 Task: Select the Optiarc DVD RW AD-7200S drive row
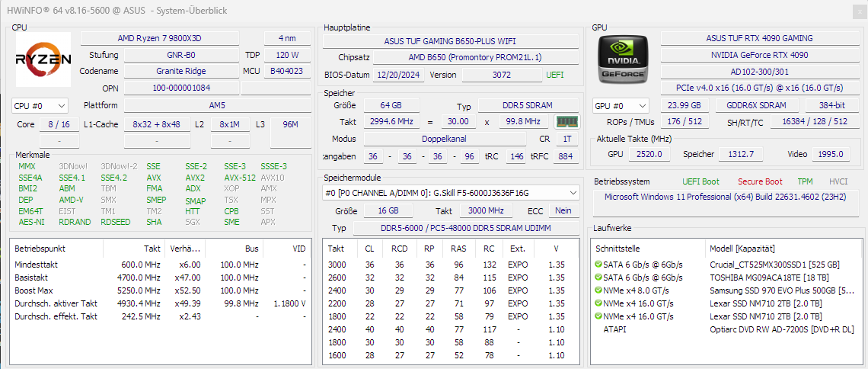point(726,329)
